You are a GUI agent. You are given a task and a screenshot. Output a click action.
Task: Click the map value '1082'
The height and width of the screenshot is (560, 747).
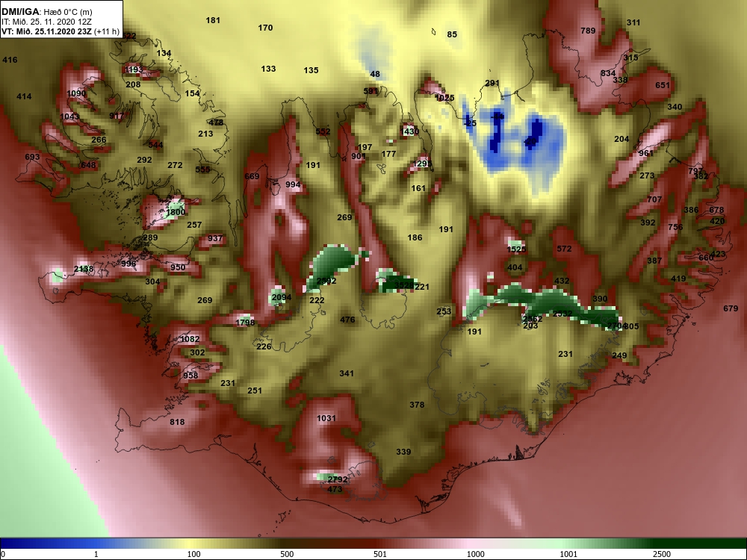coord(190,339)
